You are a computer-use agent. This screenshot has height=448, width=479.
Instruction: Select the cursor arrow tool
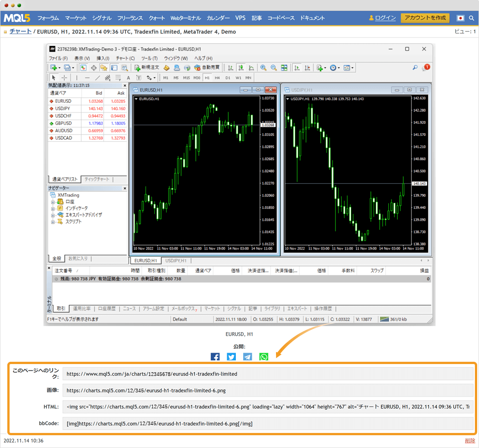pyautogui.click(x=54, y=78)
